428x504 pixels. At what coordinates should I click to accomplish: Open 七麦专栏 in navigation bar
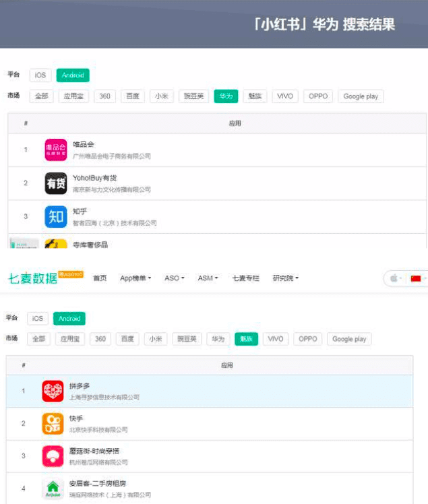point(245,278)
